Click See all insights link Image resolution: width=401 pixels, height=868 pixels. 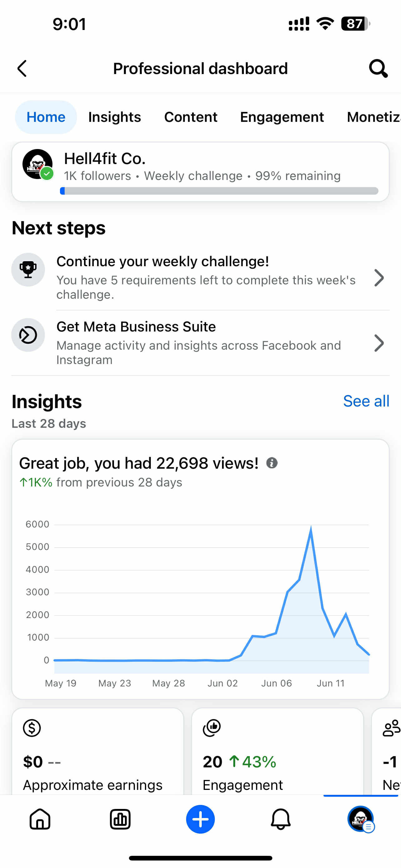point(366,401)
